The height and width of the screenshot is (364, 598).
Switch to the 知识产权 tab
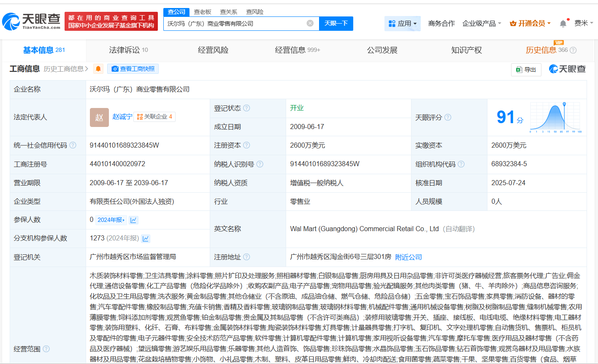click(x=466, y=50)
